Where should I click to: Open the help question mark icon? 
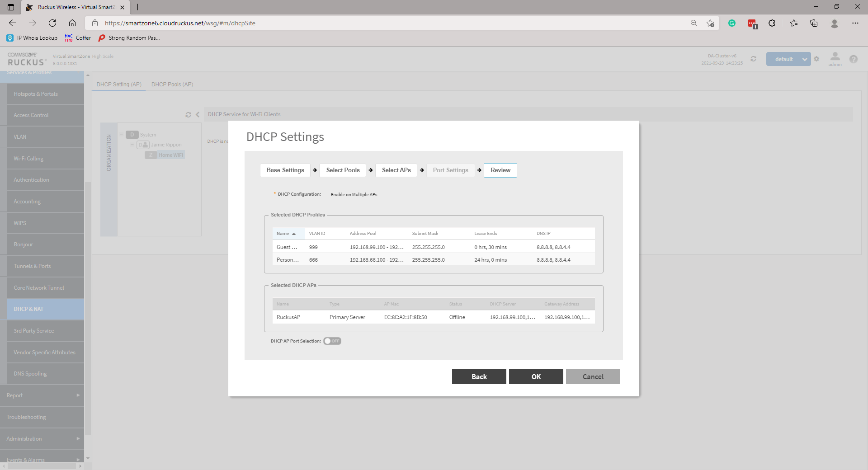[x=853, y=59]
